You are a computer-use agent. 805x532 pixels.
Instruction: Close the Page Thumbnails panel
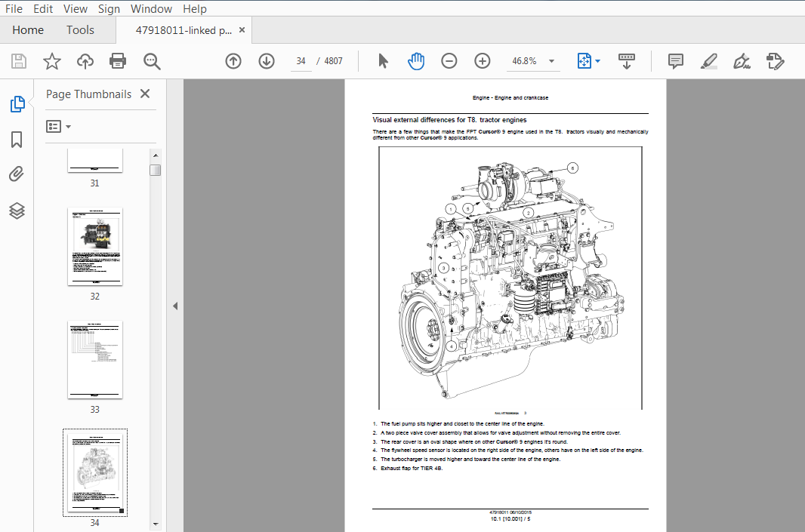[x=145, y=94]
